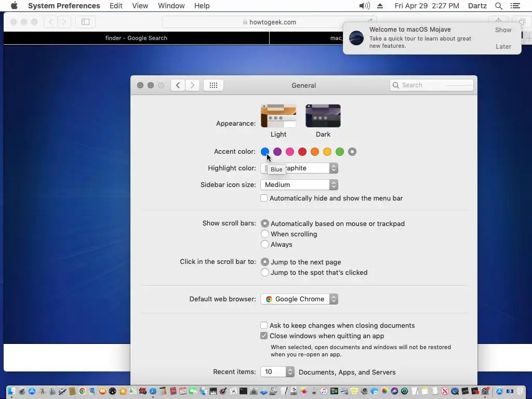Screen dimensions: 532x399
Task: Switch to finder - Google Search tab
Action: [136, 38]
